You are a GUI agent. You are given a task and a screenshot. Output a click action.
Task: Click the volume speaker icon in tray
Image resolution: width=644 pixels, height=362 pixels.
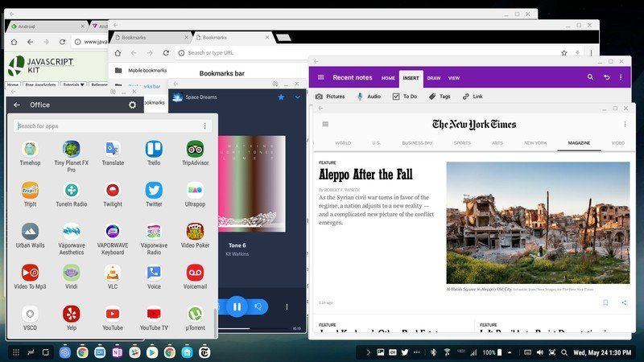[539, 352]
